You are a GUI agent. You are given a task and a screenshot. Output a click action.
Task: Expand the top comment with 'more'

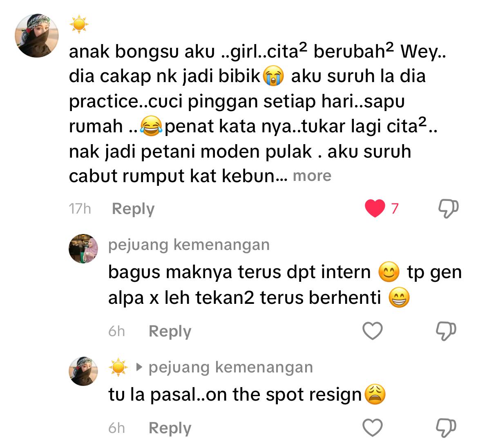click(312, 176)
